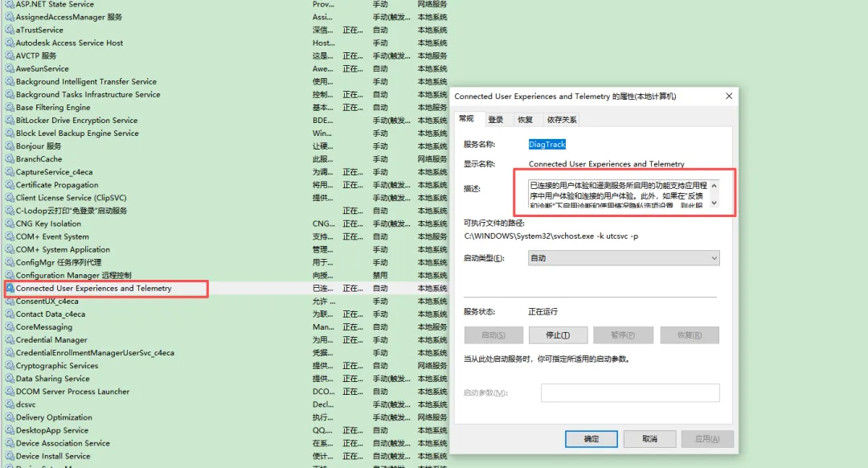Viewport: 868px width, 468px height.
Task: Click the COM+ Event System service icon
Action: (10, 236)
